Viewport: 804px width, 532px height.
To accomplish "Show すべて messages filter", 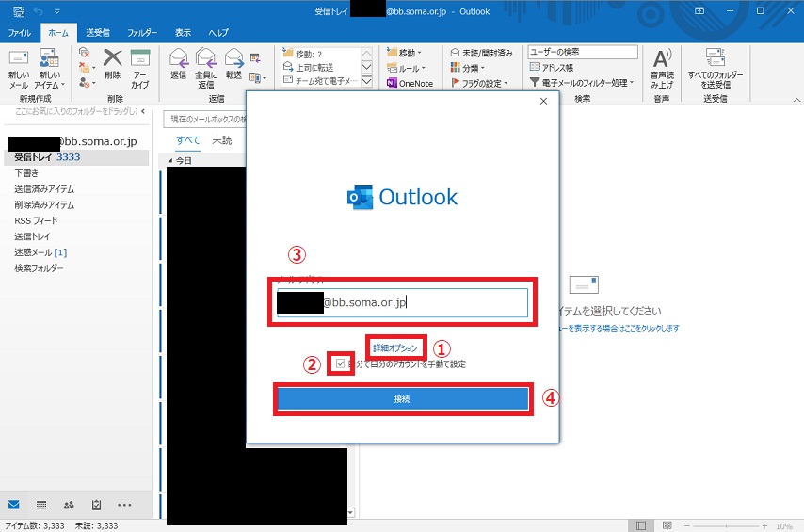I will click(187, 140).
